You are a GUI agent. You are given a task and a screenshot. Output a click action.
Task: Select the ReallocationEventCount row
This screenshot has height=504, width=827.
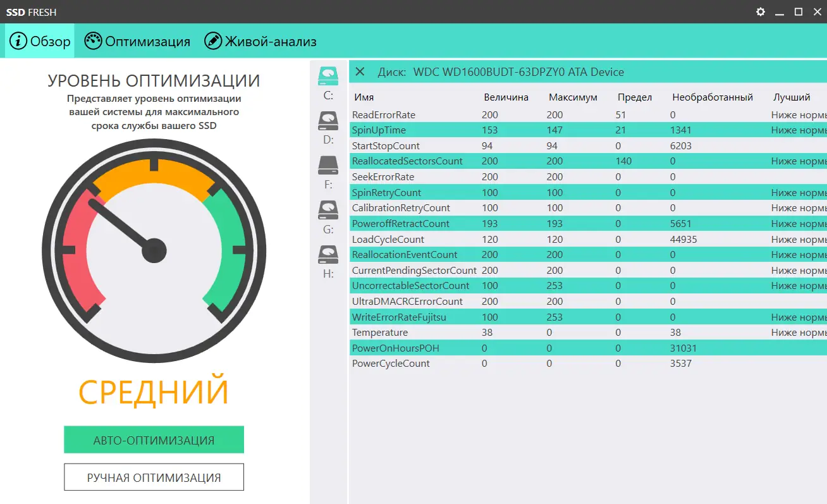(x=588, y=254)
